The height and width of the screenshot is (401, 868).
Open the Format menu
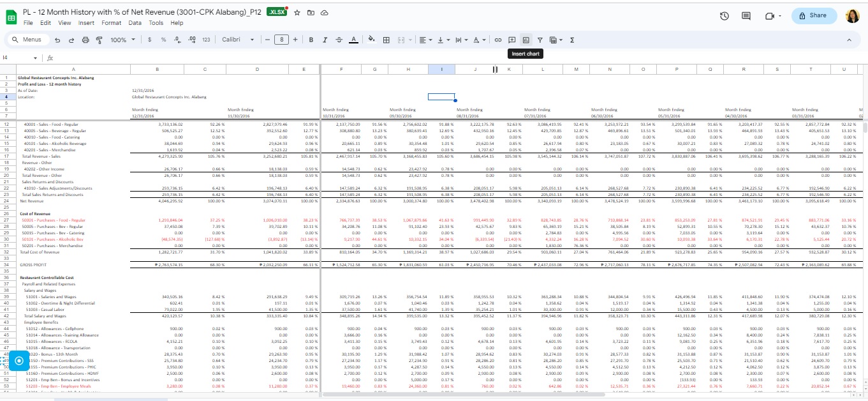[111, 23]
